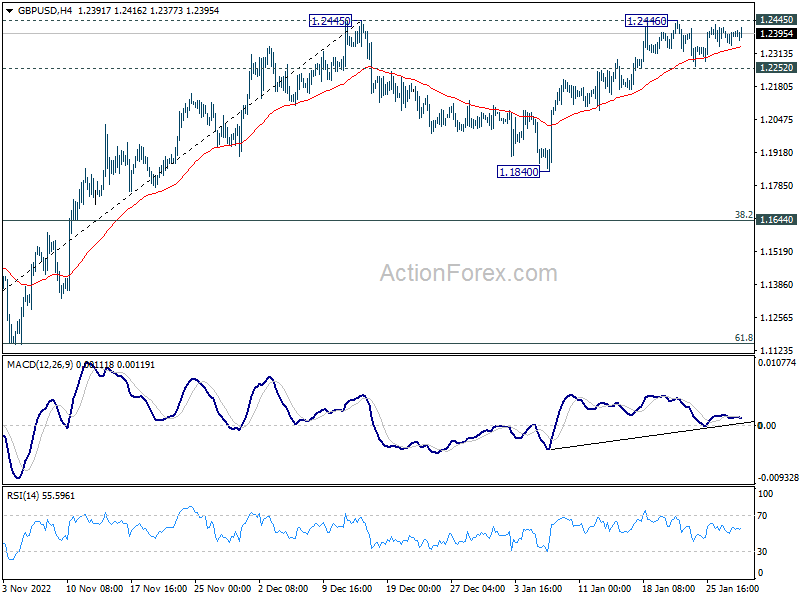This screenshot has height=600, width=800.
Task: Click the 18 Jan 08:00 time label
Action: point(668,588)
